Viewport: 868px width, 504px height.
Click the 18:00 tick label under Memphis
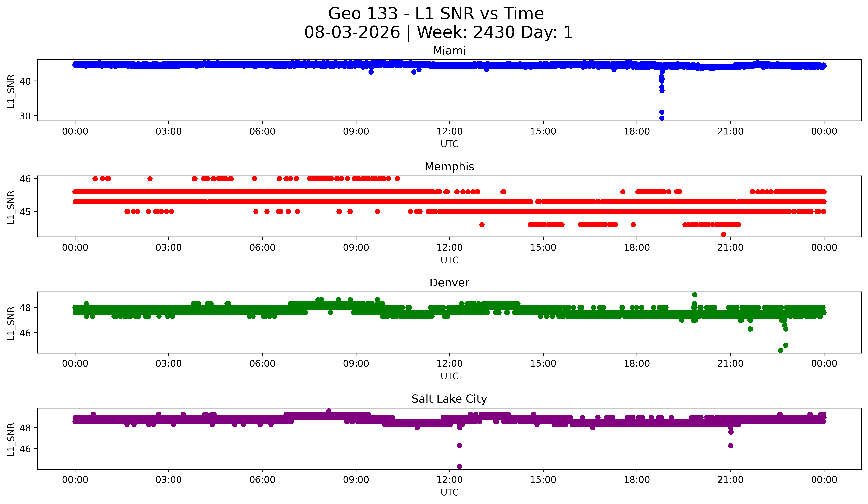[x=637, y=248]
